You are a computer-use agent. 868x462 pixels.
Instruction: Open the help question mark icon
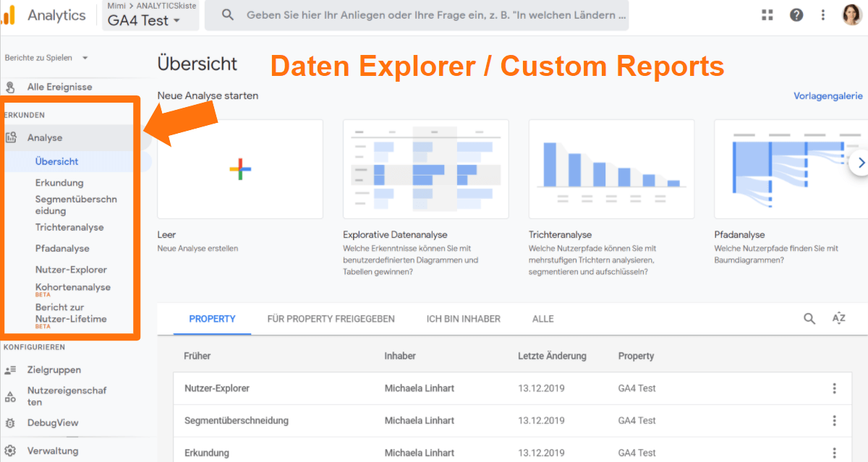(796, 14)
